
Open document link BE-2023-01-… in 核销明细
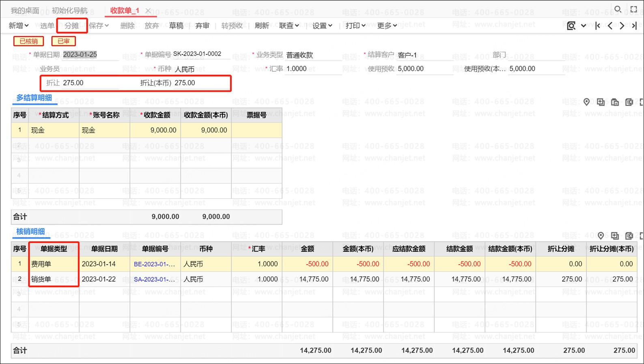tap(154, 264)
